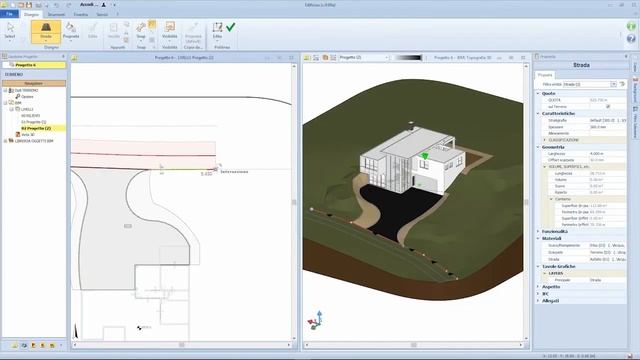
Task: Collapse the BIM tree node
Action: point(6,103)
